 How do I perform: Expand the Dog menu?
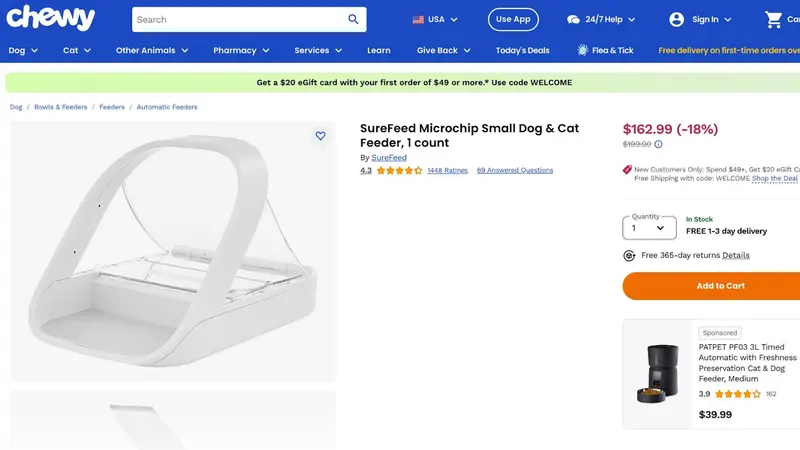[23, 50]
